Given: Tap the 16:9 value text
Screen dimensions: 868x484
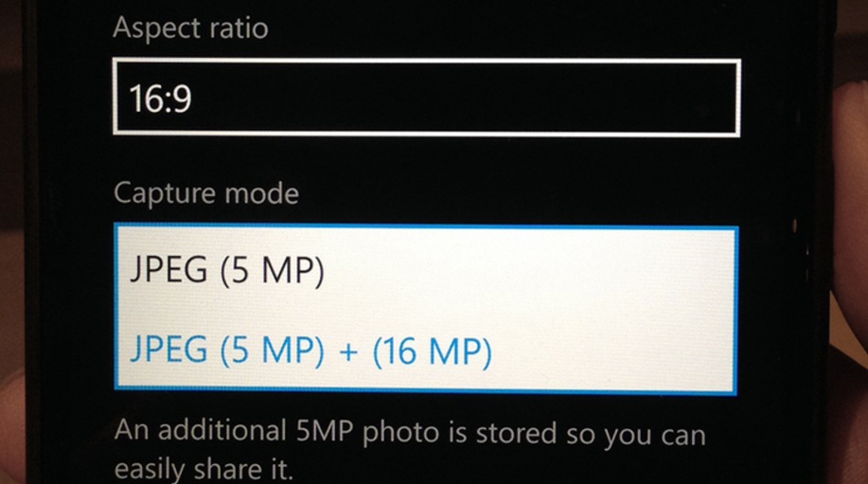Looking at the screenshot, I should [x=160, y=99].
